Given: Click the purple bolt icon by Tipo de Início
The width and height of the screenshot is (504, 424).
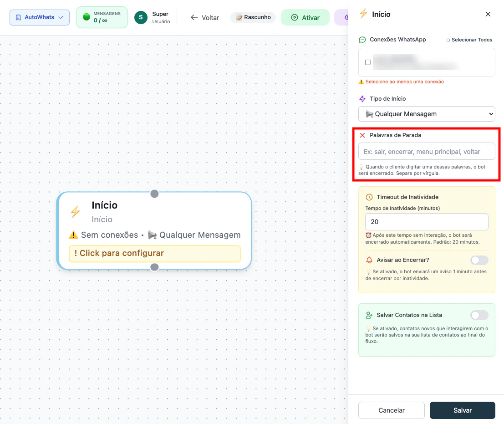Looking at the screenshot, I should point(362,99).
